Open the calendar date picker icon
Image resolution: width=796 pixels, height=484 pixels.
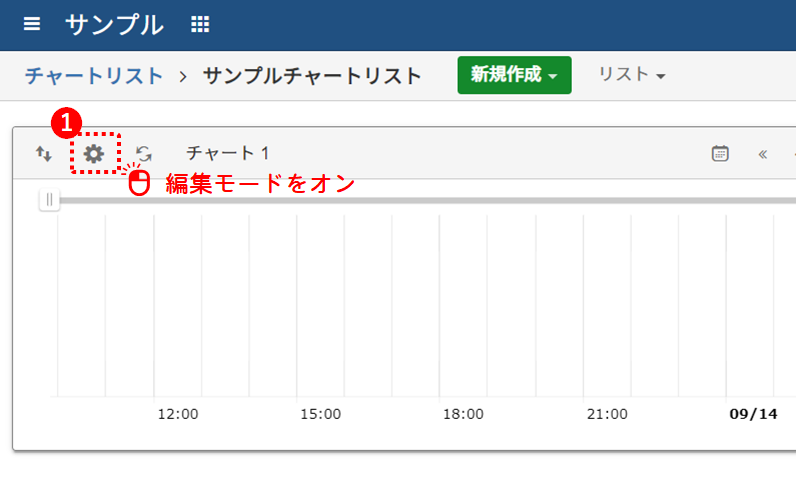point(720,153)
